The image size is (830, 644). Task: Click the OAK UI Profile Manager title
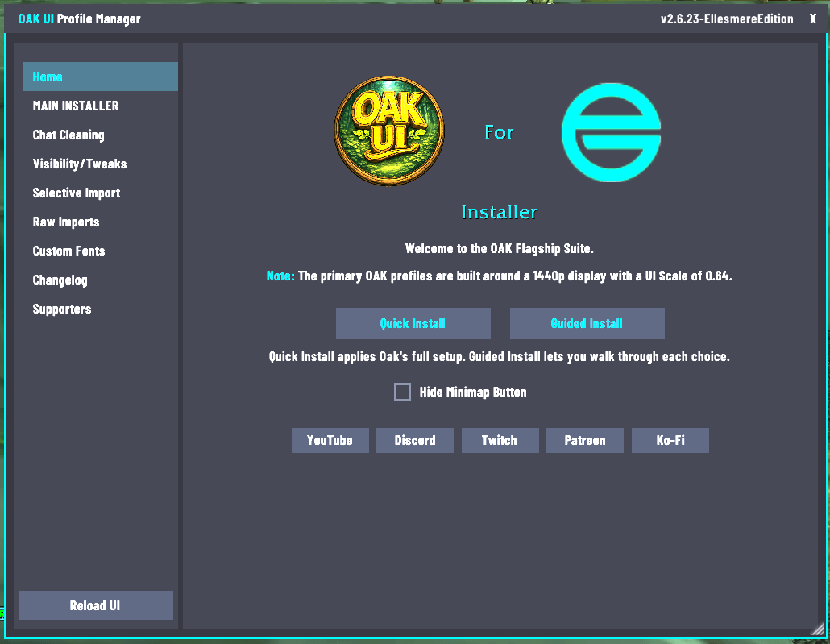point(80,19)
